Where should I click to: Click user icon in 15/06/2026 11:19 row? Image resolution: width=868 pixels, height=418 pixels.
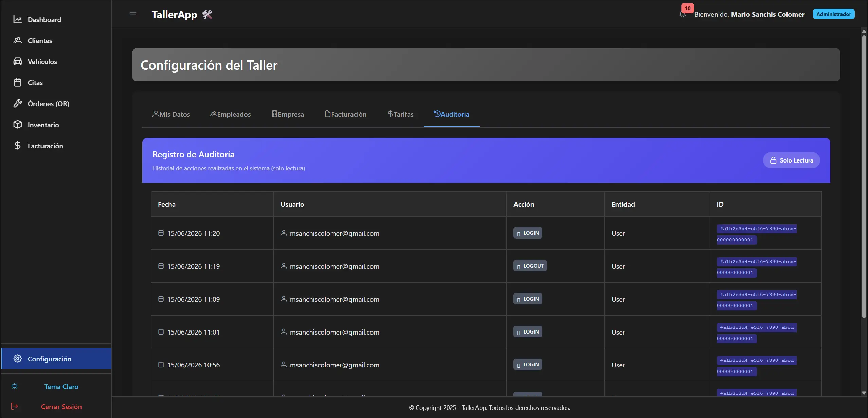coord(284,266)
